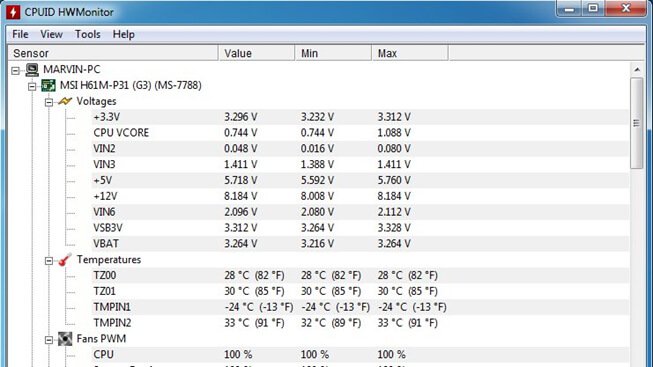The width and height of the screenshot is (653, 367).
Task: Select the TZ00 temperature row
Action: [360, 275]
